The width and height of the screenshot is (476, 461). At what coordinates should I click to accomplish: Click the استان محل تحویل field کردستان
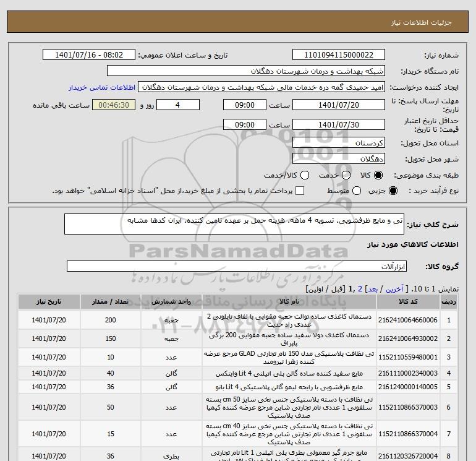tap(339, 142)
